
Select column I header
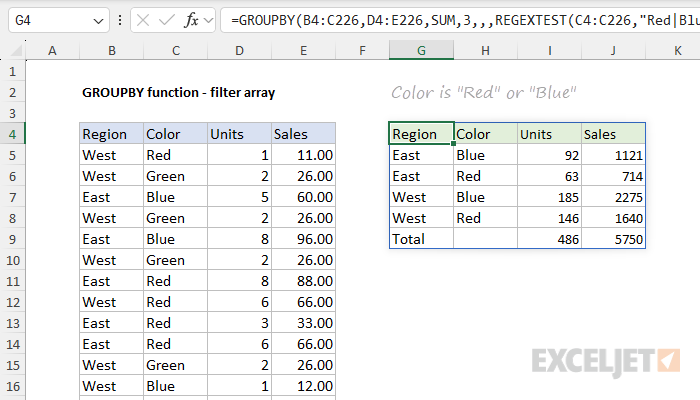click(550, 51)
